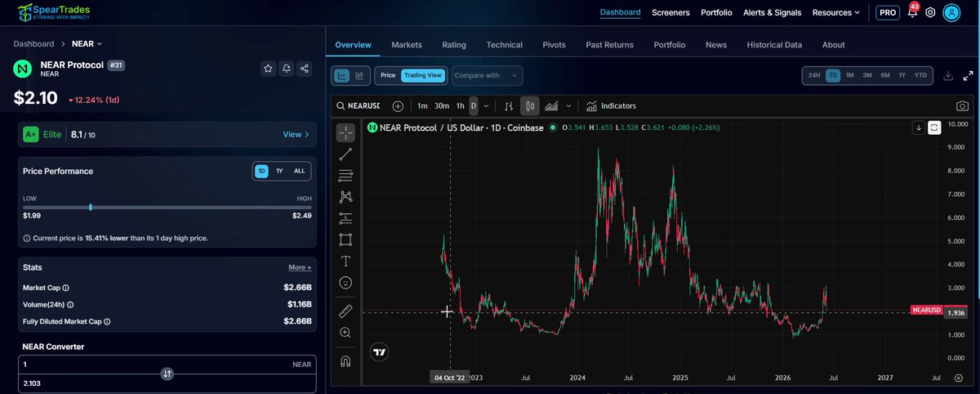Select the XABCD pattern tool
The image size is (980, 394).
(345, 196)
